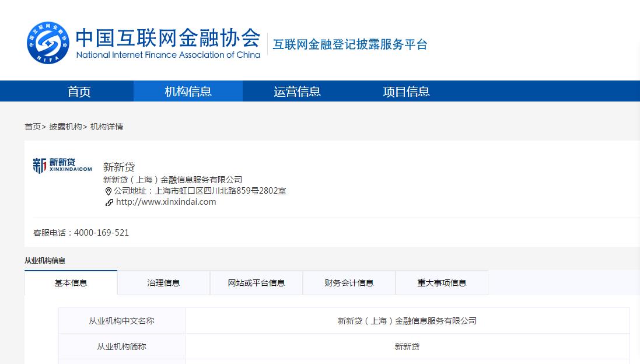Click the 互联网金融登记披露服务平台 header text
This screenshot has height=364, width=640.
349,43
